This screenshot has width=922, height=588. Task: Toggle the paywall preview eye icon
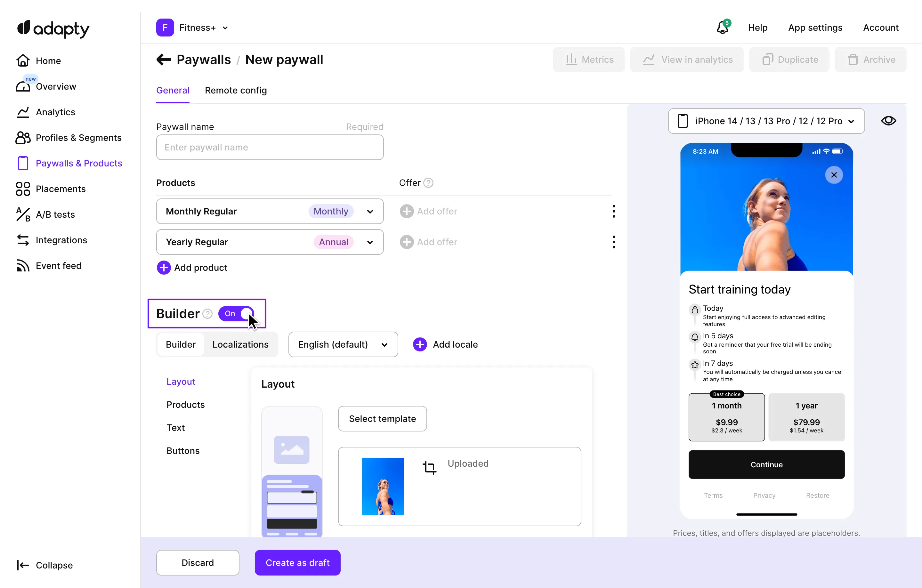coord(888,121)
